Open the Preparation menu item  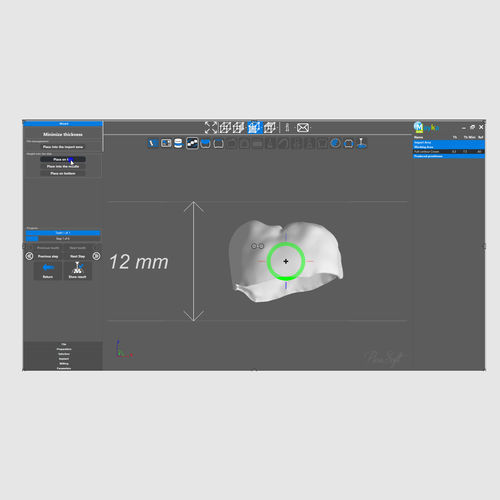coord(64,349)
